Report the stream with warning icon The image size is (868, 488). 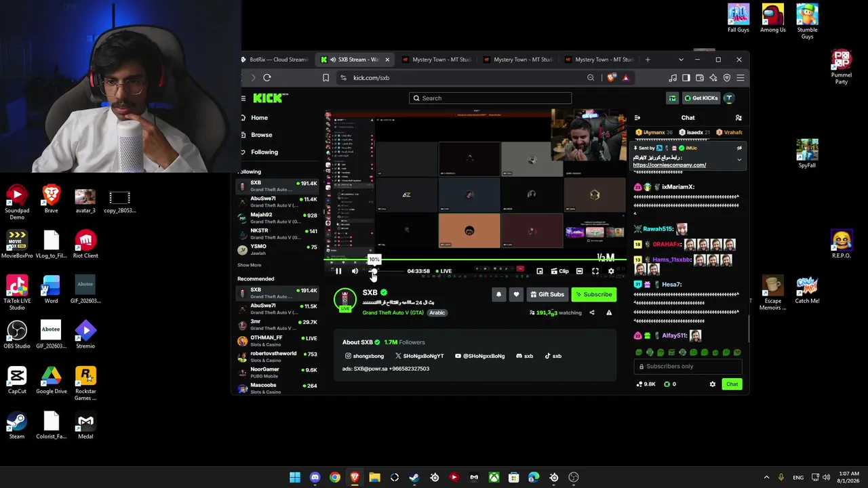point(609,312)
